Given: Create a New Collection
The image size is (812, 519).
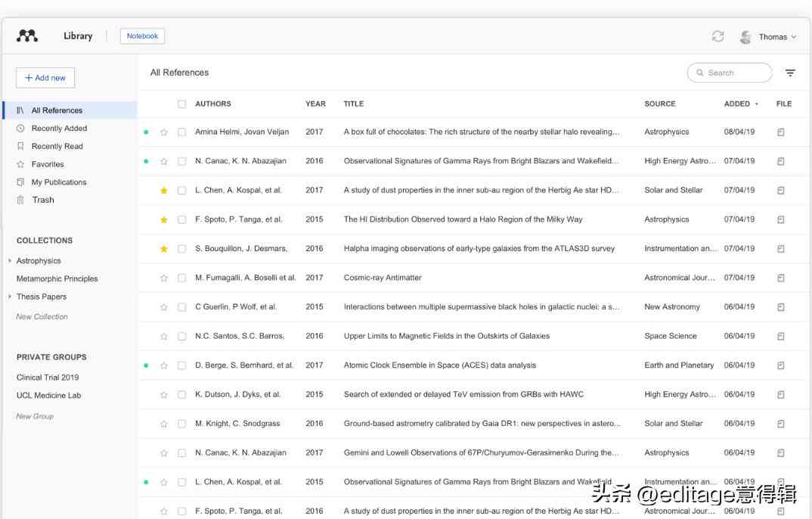Looking at the screenshot, I should point(42,316).
